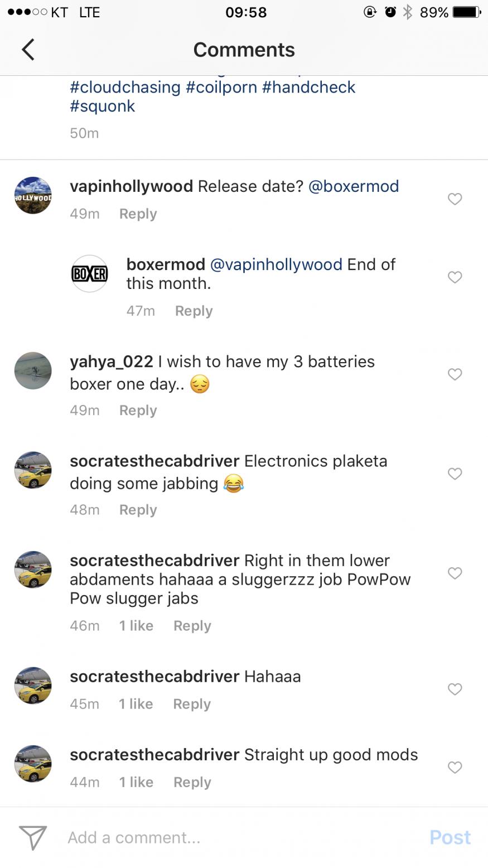The width and height of the screenshot is (488, 868).
Task: Like vapinhollywood's Release date comment
Action: (x=455, y=199)
